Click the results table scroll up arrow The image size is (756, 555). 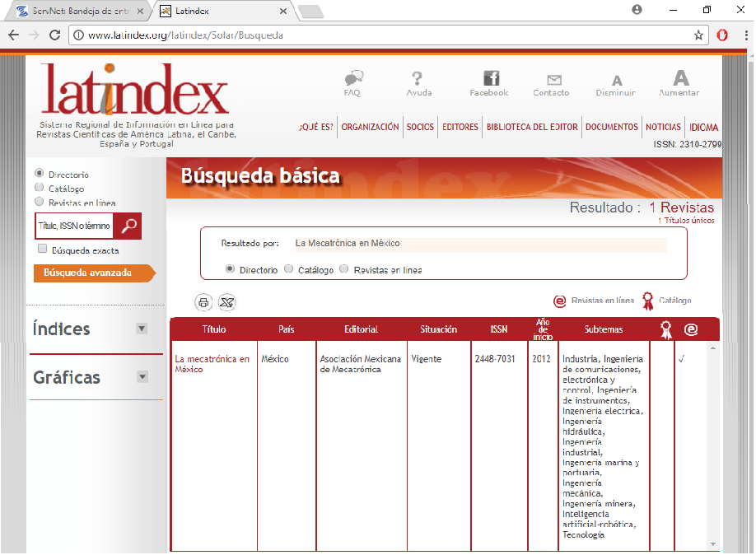[713, 347]
